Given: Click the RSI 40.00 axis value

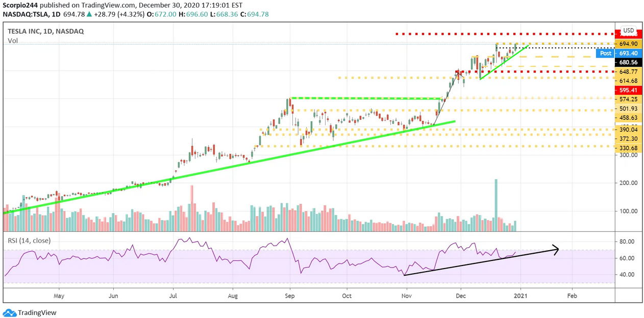Looking at the screenshot, I should point(627,275).
